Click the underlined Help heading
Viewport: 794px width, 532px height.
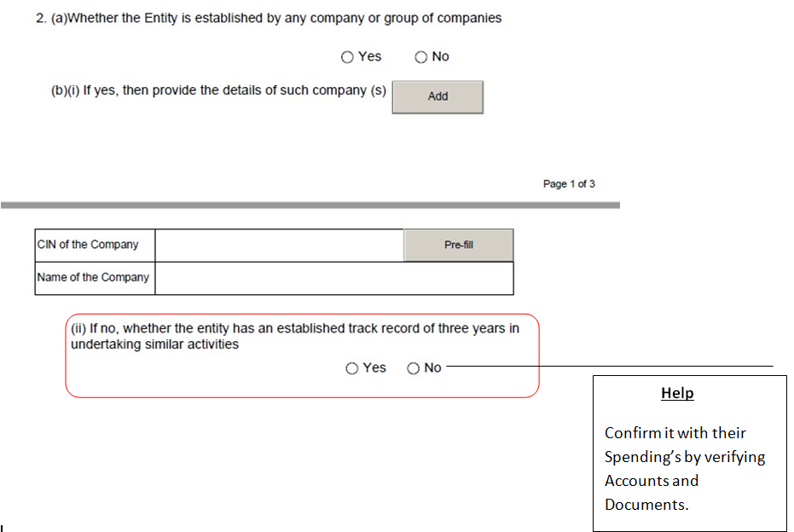pos(677,393)
